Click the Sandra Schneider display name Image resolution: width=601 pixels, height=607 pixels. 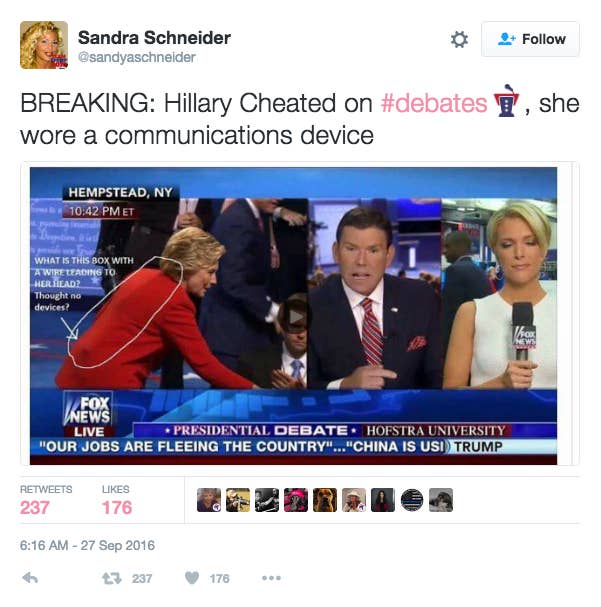click(154, 38)
